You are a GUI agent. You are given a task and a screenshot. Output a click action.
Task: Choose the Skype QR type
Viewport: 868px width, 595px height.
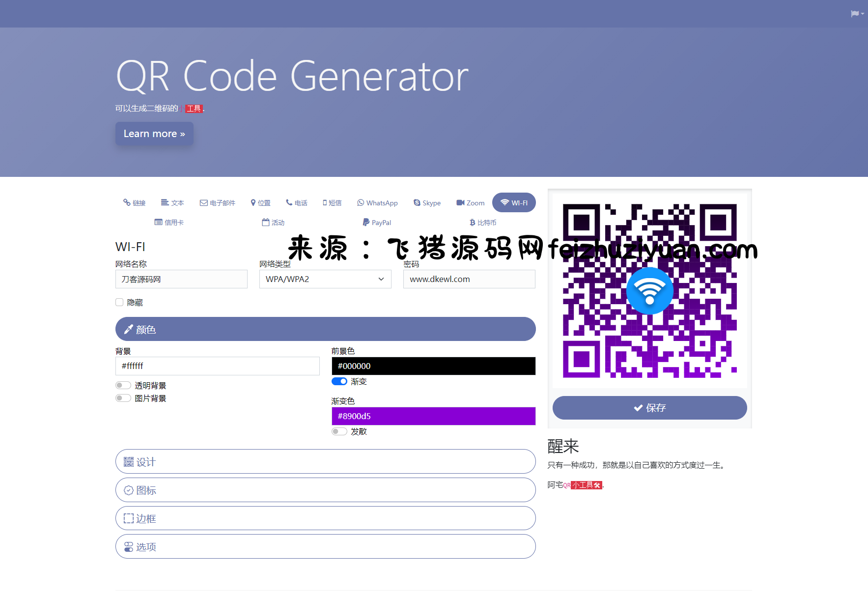click(427, 203)
